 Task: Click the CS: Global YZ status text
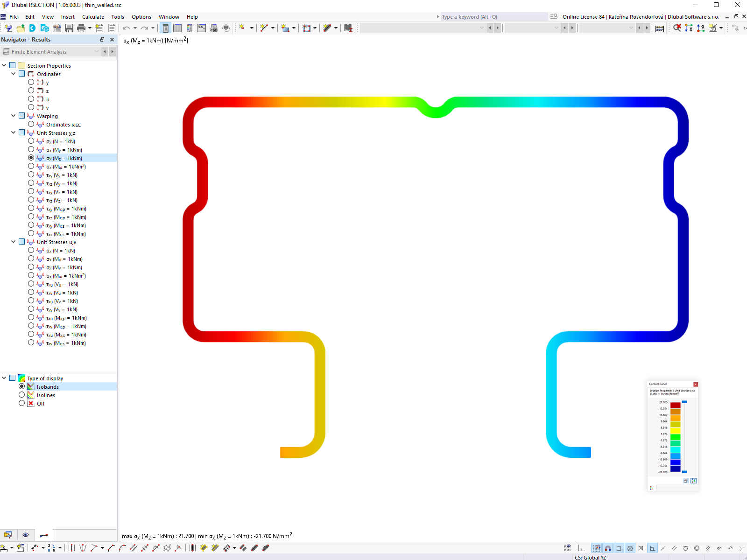pyautogui.click(x=590, y=557)
